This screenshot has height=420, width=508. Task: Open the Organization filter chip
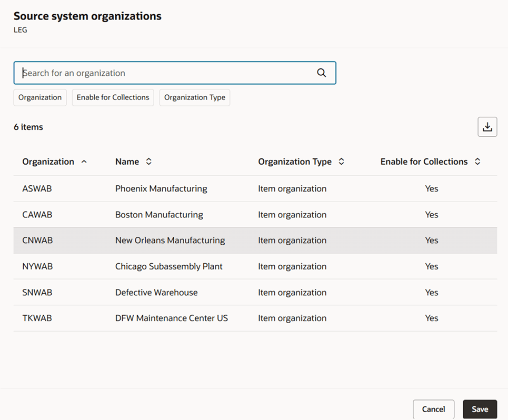[39, 97]
